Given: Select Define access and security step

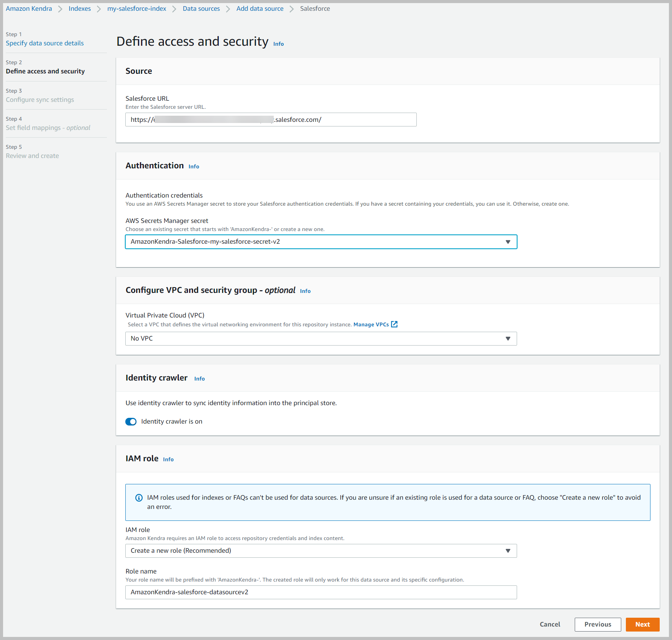Looking at the screenshot, I should point(45,71).
